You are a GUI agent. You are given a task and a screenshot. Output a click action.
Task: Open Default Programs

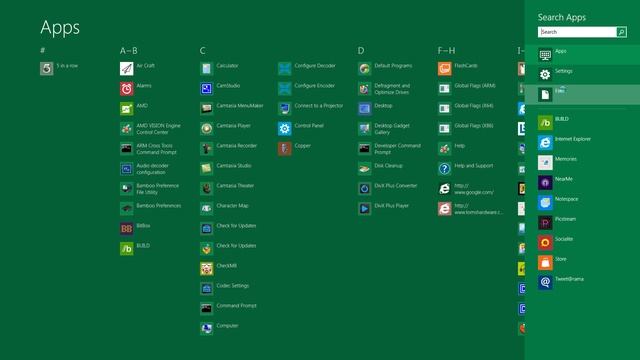(x=385, y=69)
